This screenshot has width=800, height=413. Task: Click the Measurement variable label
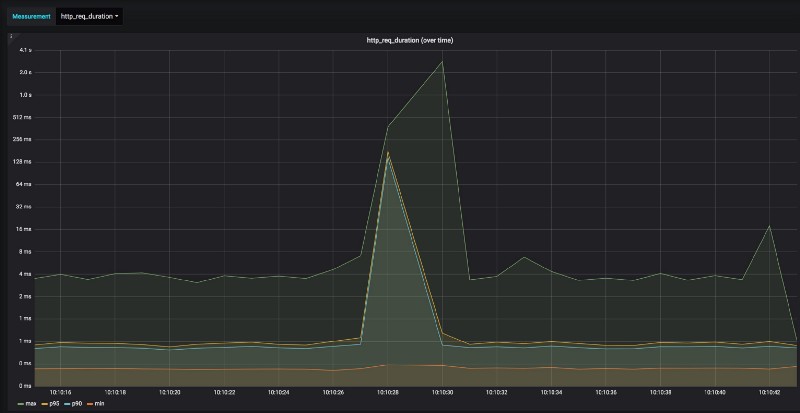point(31,16)
